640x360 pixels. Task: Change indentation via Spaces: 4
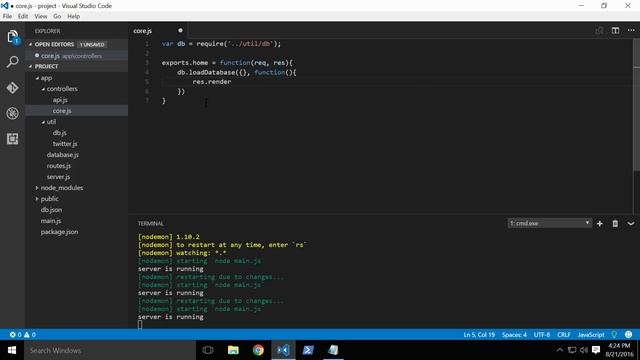point(514,335)
